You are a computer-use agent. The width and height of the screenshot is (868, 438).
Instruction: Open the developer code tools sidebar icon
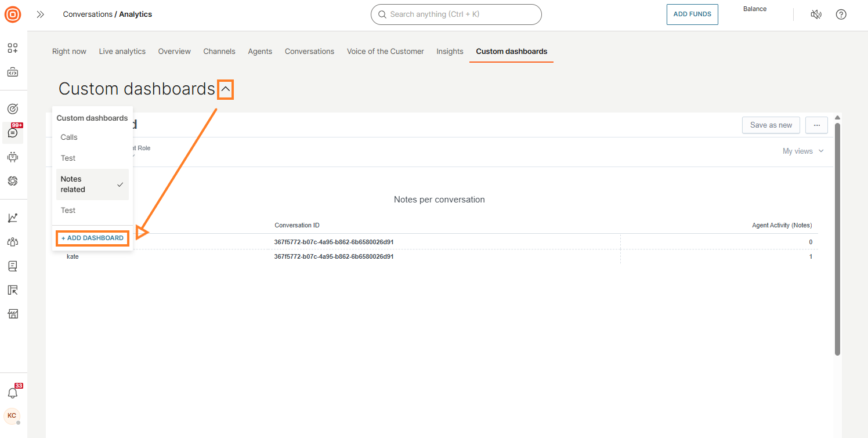[12, 72]
